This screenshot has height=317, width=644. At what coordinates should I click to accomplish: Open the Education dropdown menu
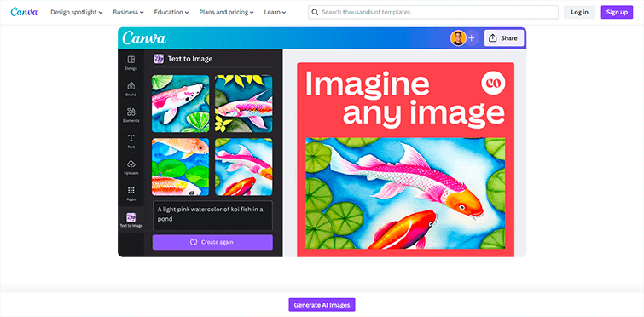(x=171, y=12)
